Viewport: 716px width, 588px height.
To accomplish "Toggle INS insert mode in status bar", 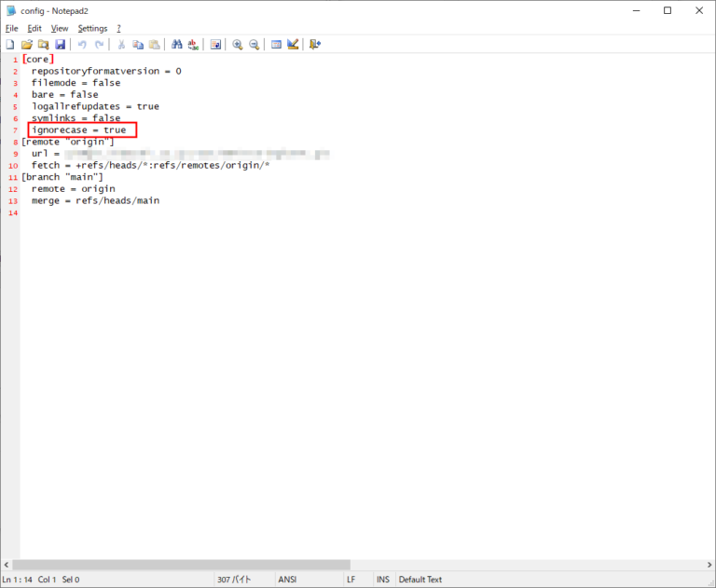I will (382, 580).
